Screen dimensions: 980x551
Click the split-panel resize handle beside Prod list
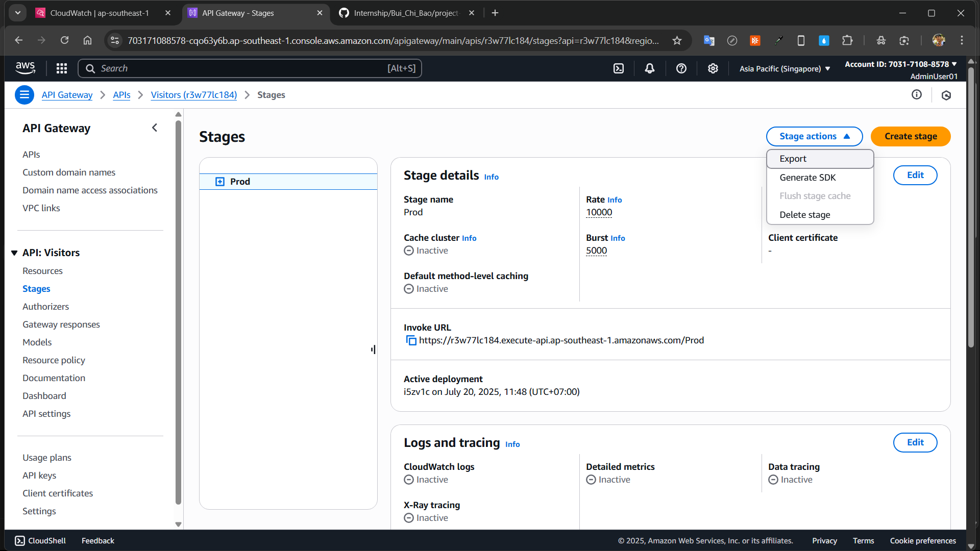[x=373, y=349]
